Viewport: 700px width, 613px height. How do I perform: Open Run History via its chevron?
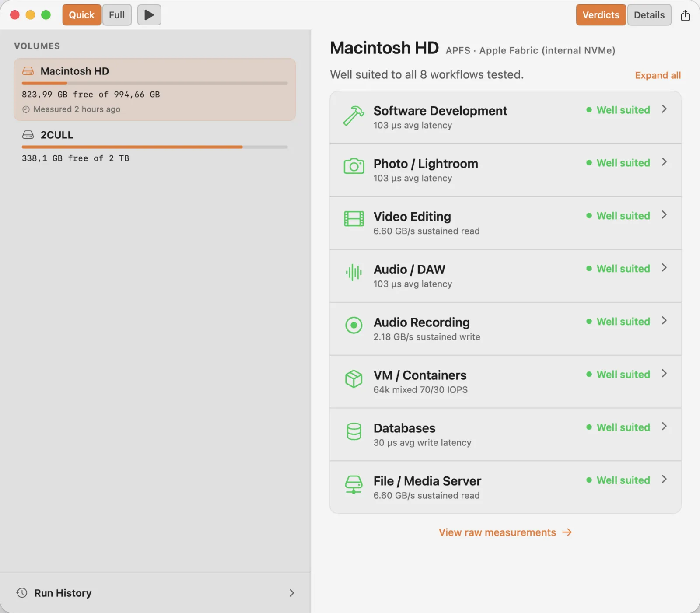tap(292, 593)
